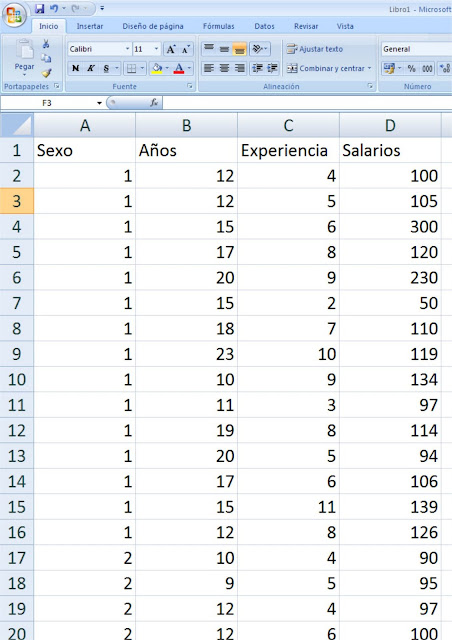The width and height of the screenshot is (452, 640).
Task: Expand the font size 11 dropdown
Action: [156, 49]
